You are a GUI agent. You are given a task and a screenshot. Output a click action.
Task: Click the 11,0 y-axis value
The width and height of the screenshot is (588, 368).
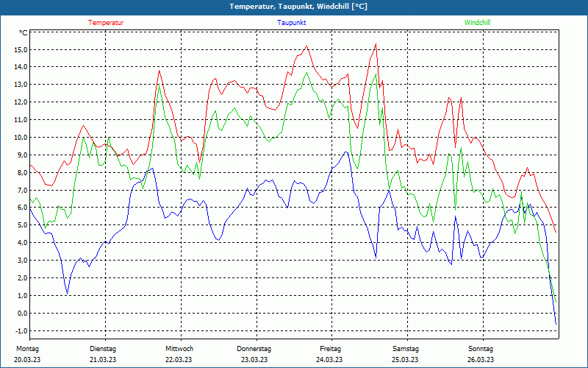[x=21, y=120]
